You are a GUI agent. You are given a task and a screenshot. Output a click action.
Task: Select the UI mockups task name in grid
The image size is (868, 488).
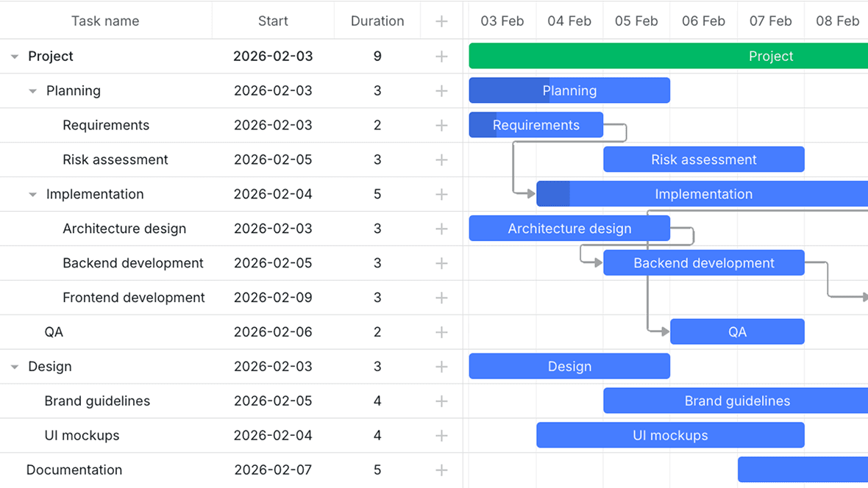(x=82, y=435)
